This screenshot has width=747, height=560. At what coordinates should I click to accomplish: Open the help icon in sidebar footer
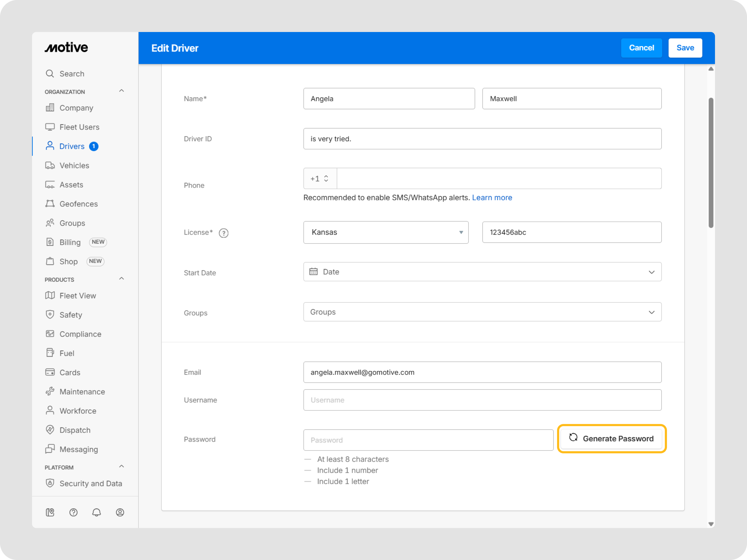tap(73, 513)
